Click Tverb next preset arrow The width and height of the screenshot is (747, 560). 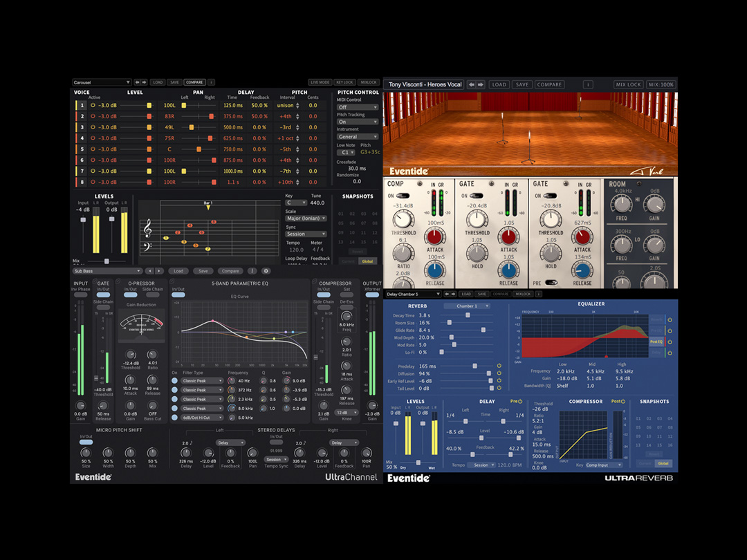click(x=481, y=85)
